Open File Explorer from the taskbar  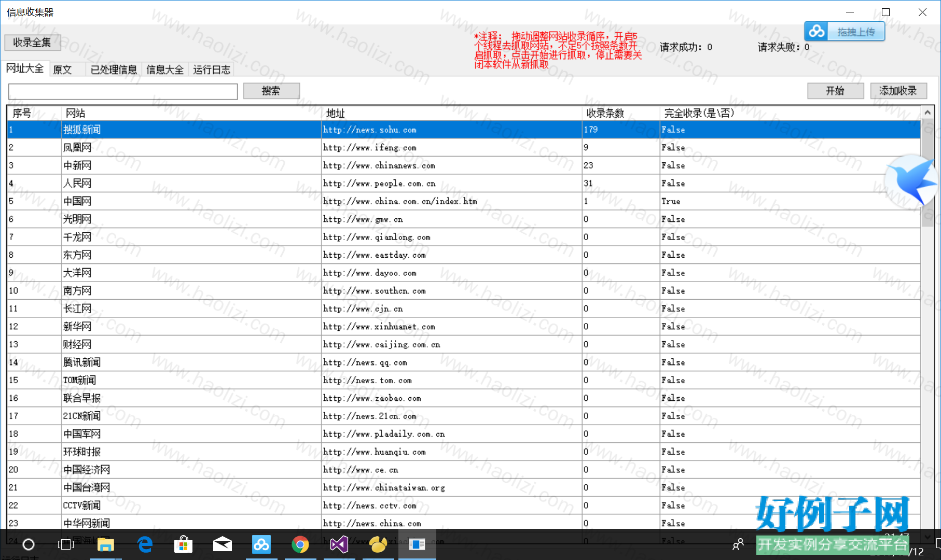point(106,544)
